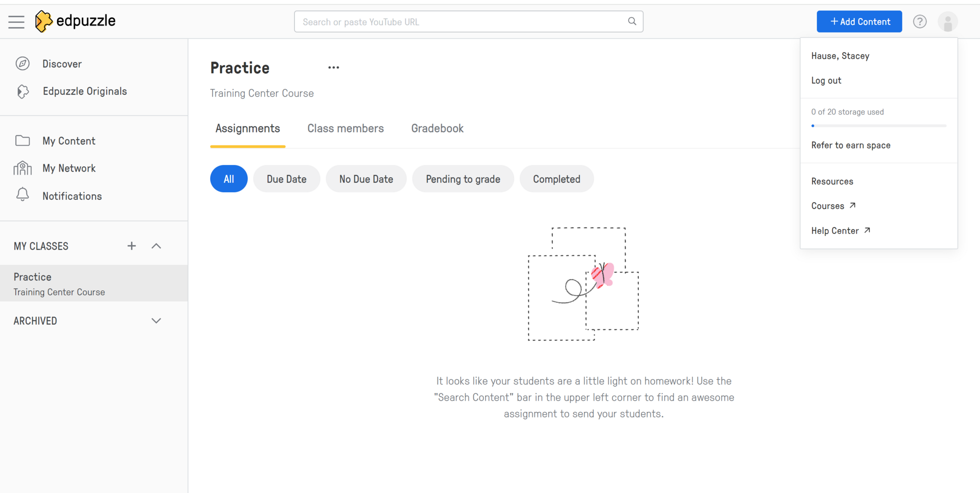Image resolution: width=980 pixels, height=493 pixels.
Task: Add a new class with plus icon
Action: point(132,246)
